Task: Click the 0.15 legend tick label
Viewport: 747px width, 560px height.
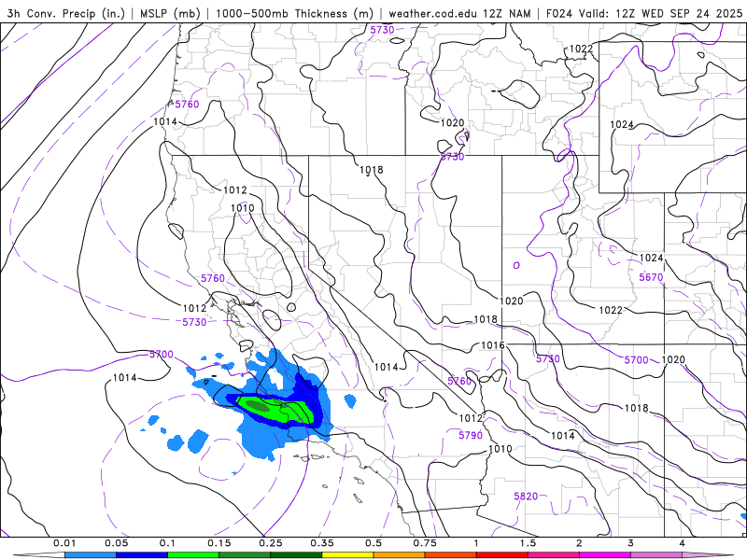Action: 219,543
